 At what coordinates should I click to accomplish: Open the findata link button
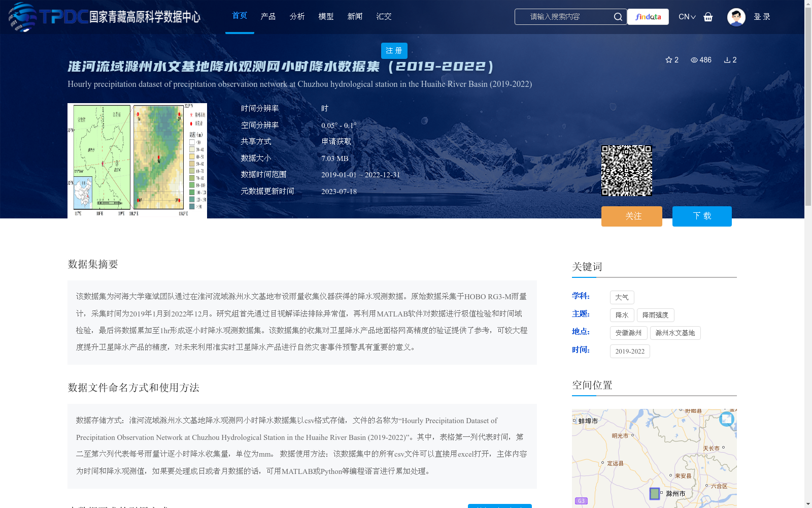click(648, 17)
